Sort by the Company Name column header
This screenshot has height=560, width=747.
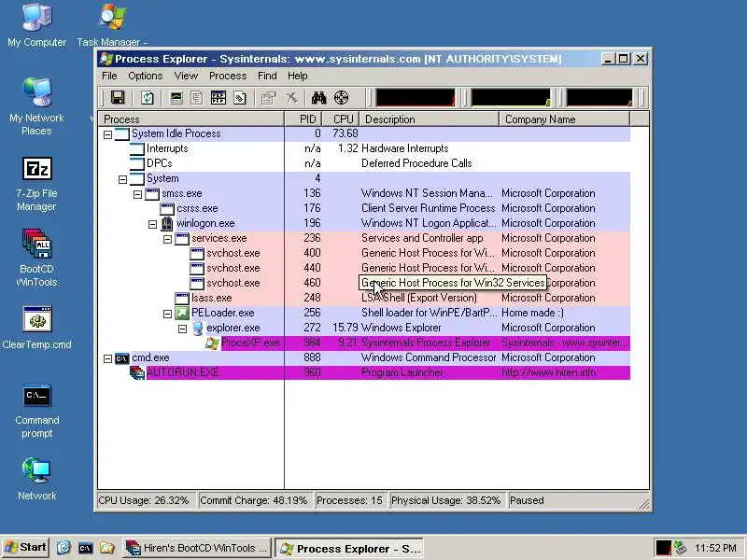565,119
